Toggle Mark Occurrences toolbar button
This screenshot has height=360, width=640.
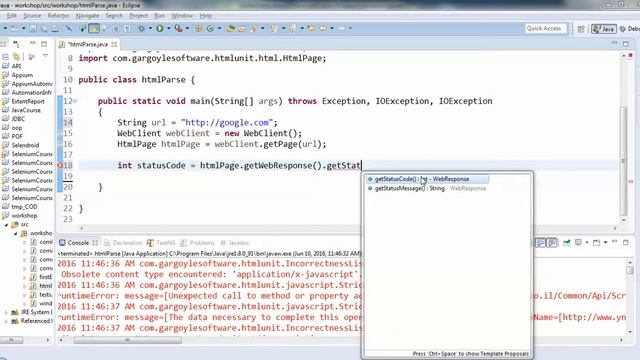[94, 28]
